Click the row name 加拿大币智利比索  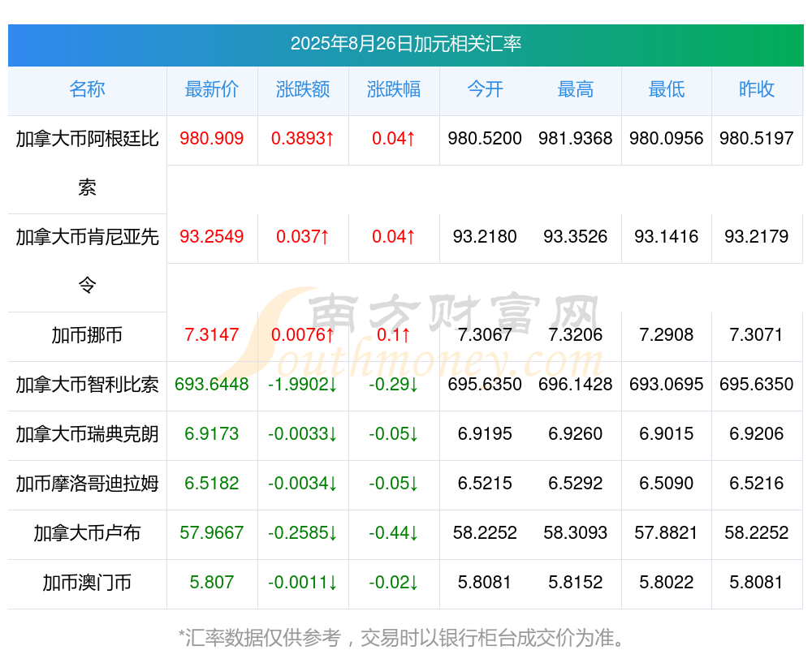(87, 385)
